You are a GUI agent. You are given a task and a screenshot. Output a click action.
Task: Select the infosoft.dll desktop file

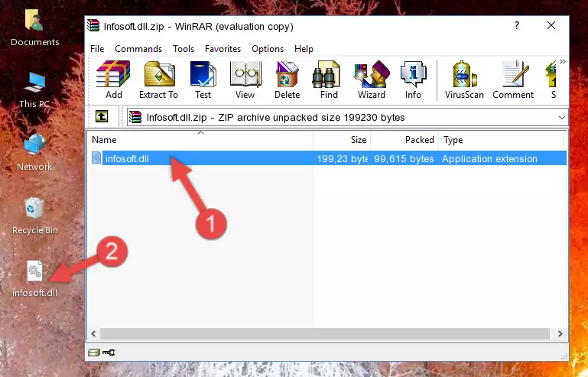coord(34,279)
